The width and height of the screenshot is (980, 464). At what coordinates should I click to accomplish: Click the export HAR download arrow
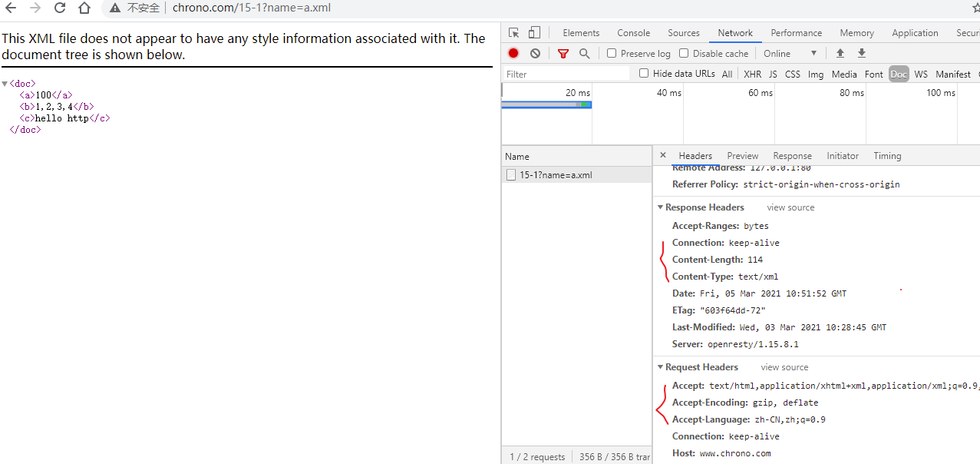tap(862, 53)
